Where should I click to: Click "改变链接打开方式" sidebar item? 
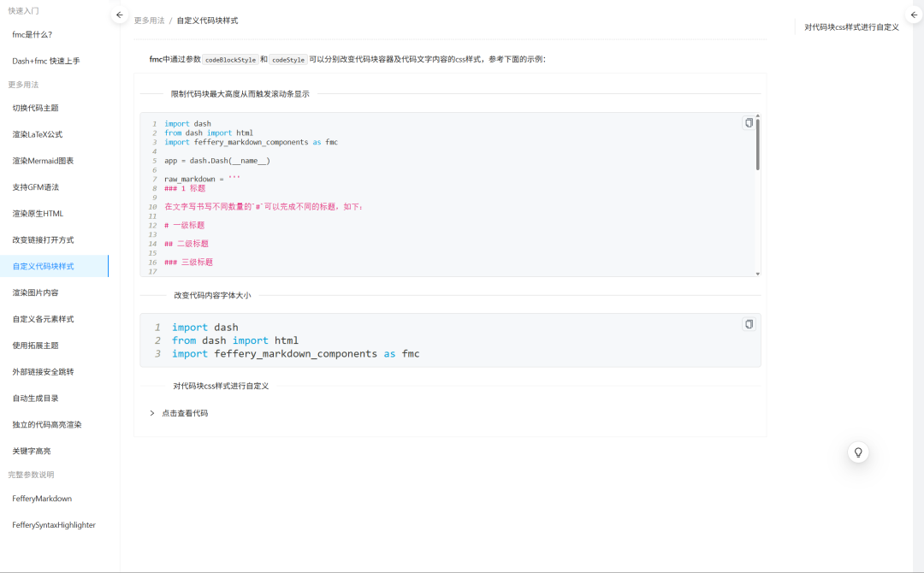[43, 239]
